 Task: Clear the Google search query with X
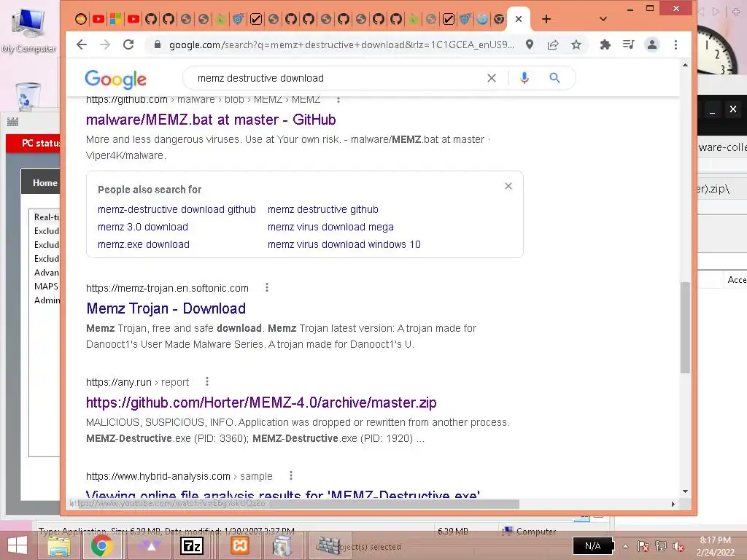[492, 78]
